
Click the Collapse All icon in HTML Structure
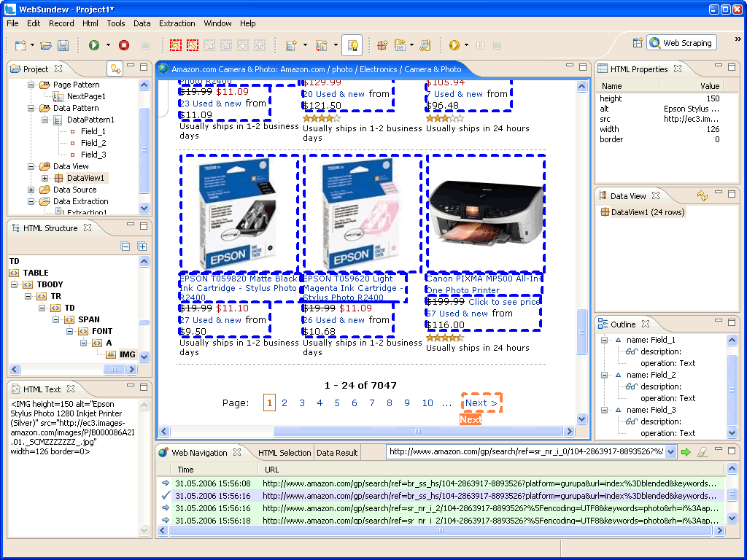(x=125, y=246)
